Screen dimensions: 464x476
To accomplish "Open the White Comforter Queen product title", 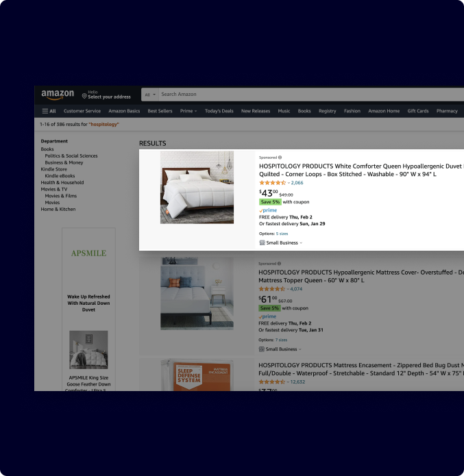I will tap(361, 170).
